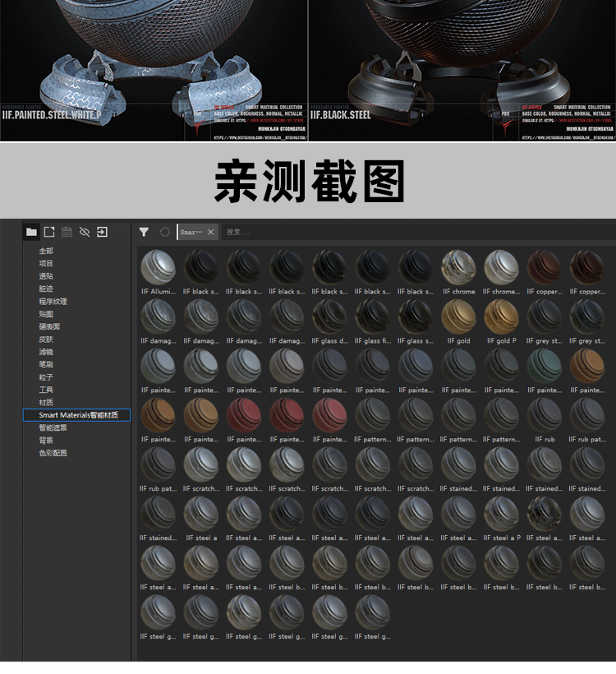Open the 滤镜 category

46,352
